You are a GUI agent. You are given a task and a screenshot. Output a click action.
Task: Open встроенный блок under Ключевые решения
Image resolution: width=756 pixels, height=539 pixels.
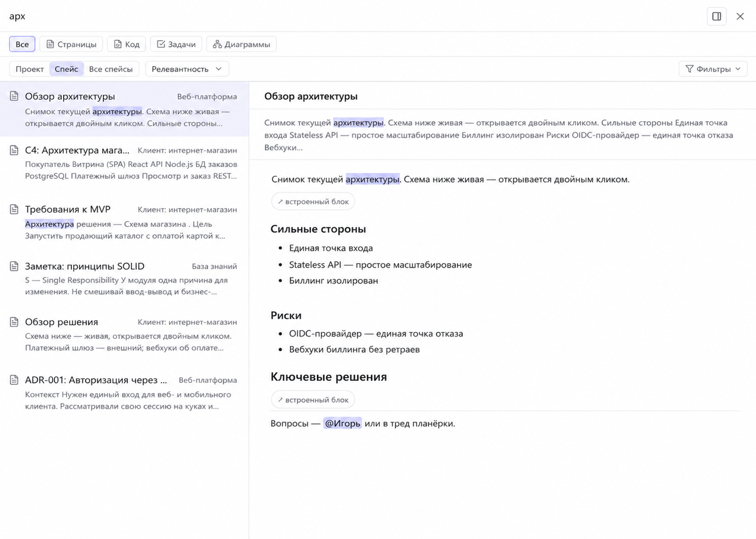313,400
